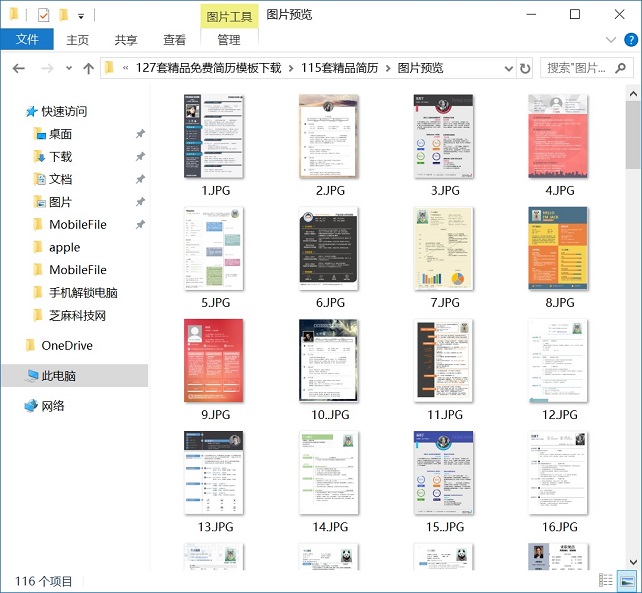The width and height of the screenshot is (642, 593).
Task: Click the 13.JPG file name
Action: pos(215,527)
